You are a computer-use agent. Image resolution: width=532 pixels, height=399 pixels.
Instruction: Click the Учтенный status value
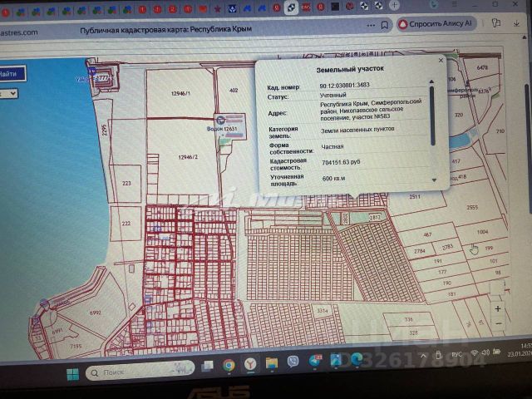332,95
